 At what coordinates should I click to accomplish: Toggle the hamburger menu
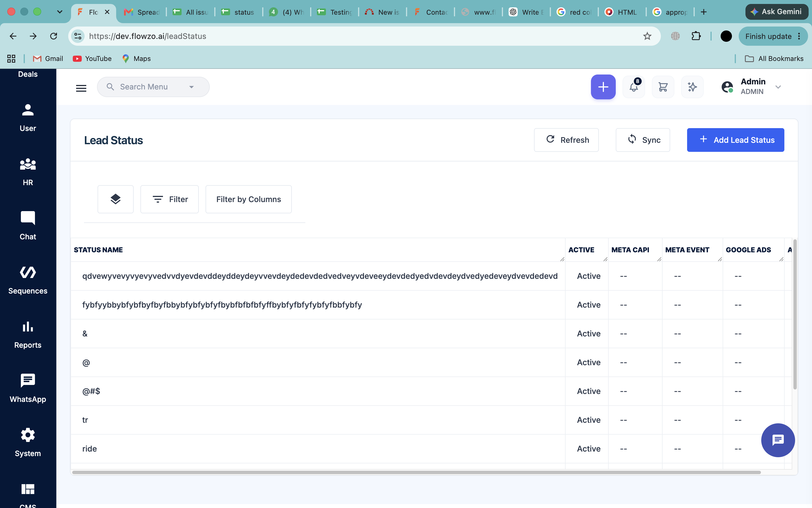click(81, 88)
